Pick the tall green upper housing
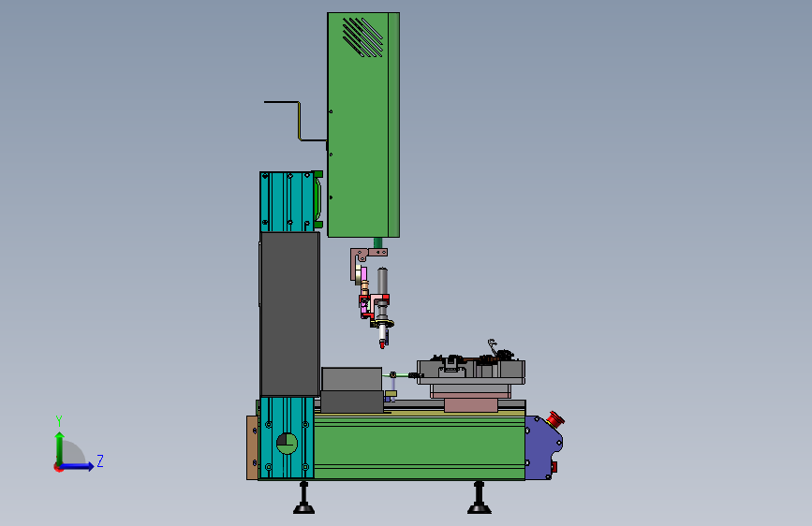This screenshot has height=526, width=812. tap(363, 124)
